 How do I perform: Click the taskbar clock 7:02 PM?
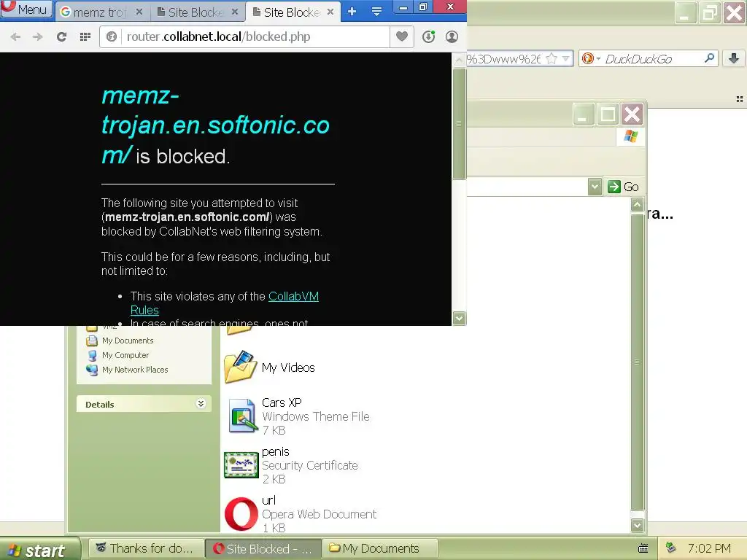(x=709, y=548)
